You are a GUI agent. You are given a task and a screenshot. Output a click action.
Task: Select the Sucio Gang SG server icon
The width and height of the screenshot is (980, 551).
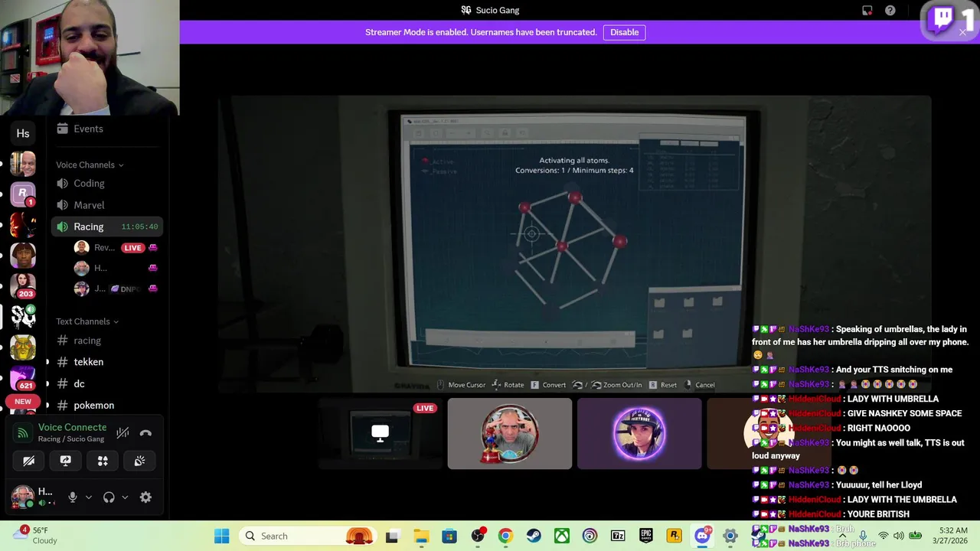coord(23,316)
